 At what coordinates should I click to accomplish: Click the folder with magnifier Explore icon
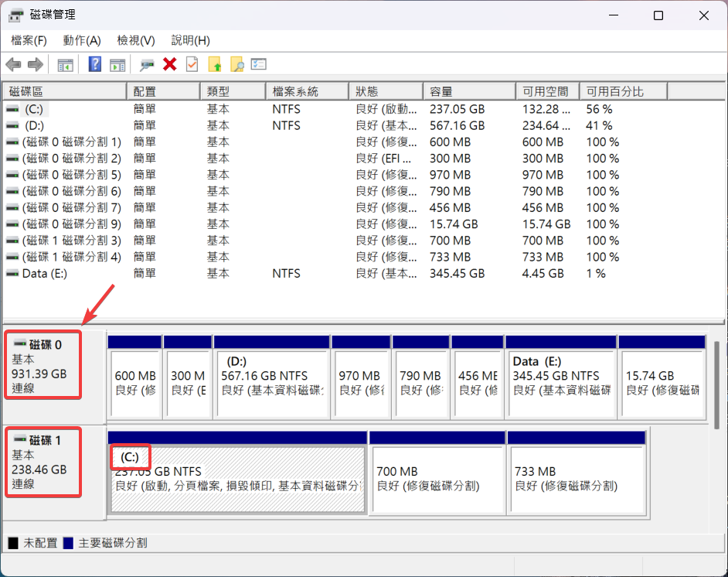[x=236, y=64]
